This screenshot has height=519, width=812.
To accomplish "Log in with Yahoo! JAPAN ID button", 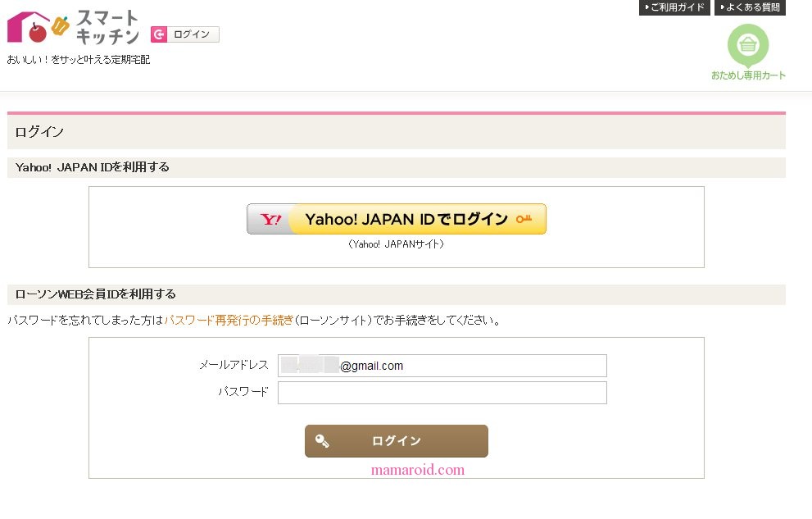I will tap(397, 219).
